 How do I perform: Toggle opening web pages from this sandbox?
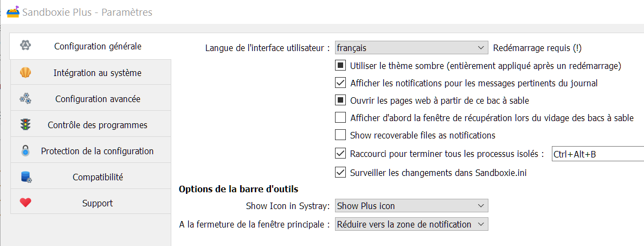(x=340, y=100)
